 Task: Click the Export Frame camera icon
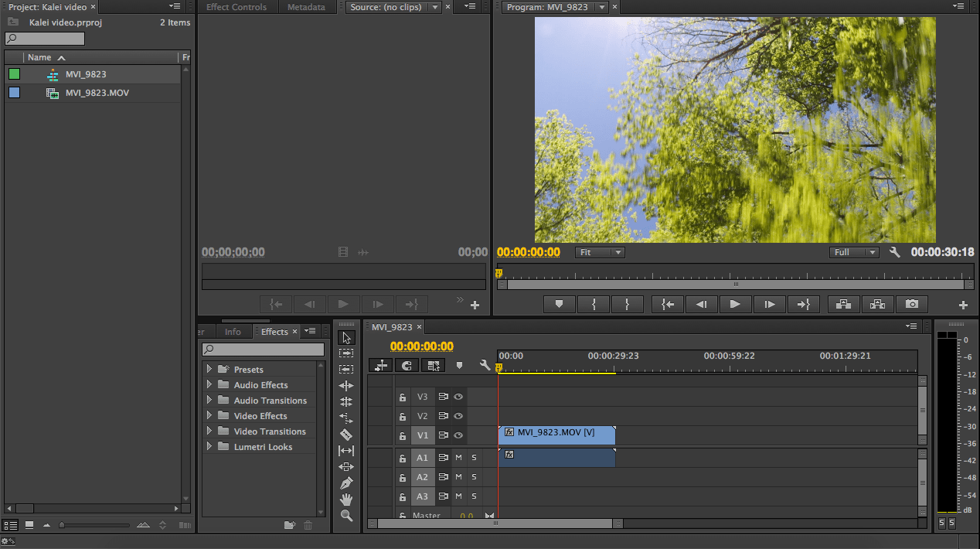tap(911, 304)
